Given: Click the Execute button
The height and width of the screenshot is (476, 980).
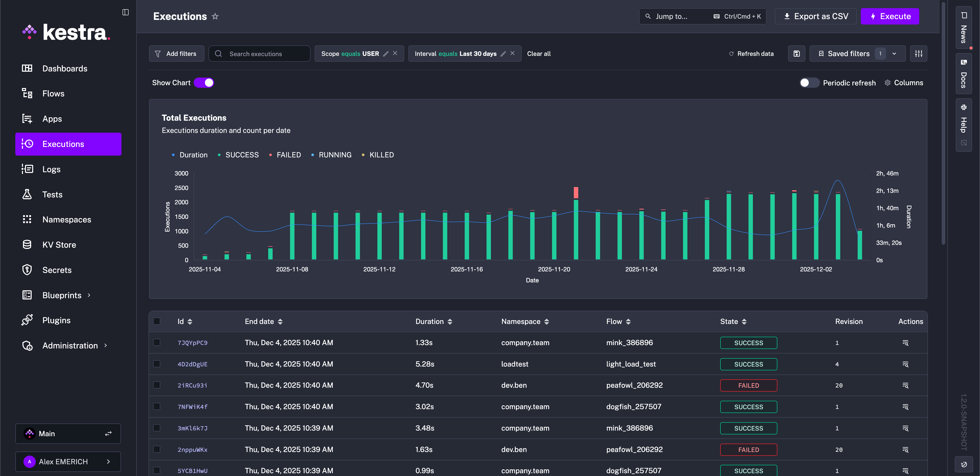Looking at the screenshot, I should click(889, 16).
